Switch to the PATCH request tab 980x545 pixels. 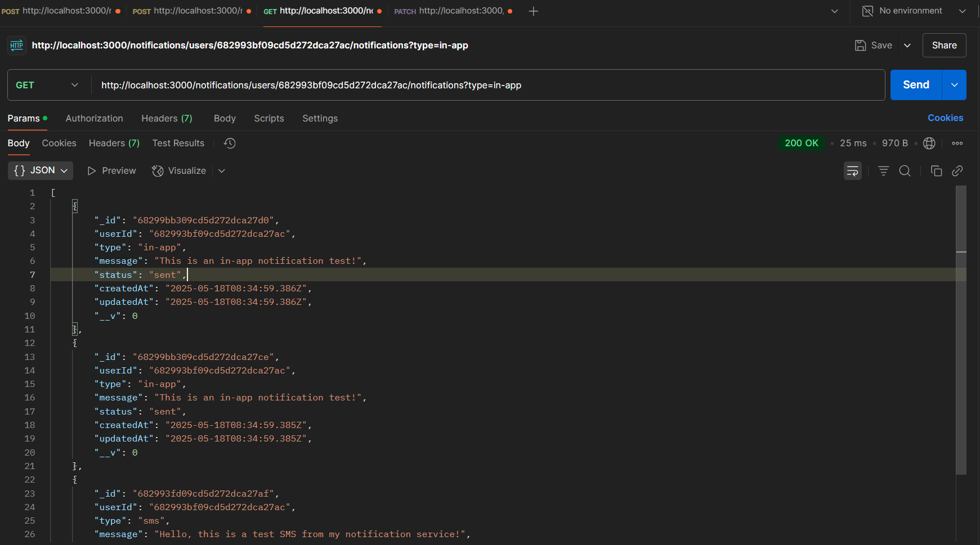point(453,11)
